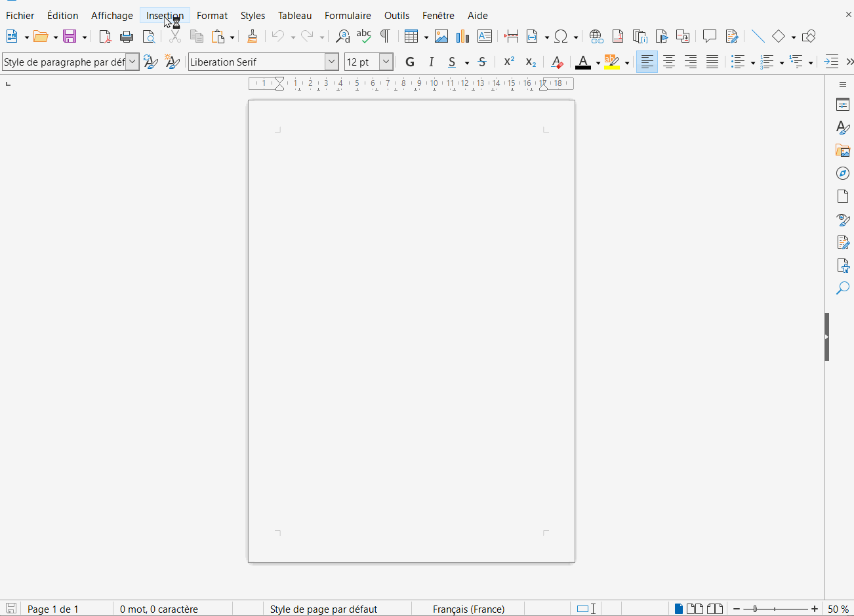This screenshot has height=616, width=854.
Task: Open the Find and Replace icon
Action: 342,37
